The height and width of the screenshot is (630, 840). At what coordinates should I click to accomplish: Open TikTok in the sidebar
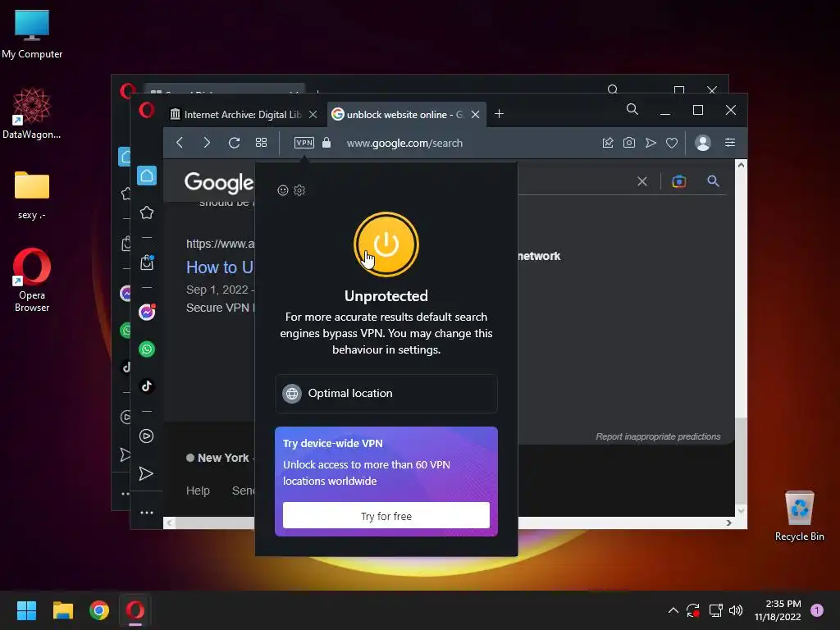tap(147, 386)
